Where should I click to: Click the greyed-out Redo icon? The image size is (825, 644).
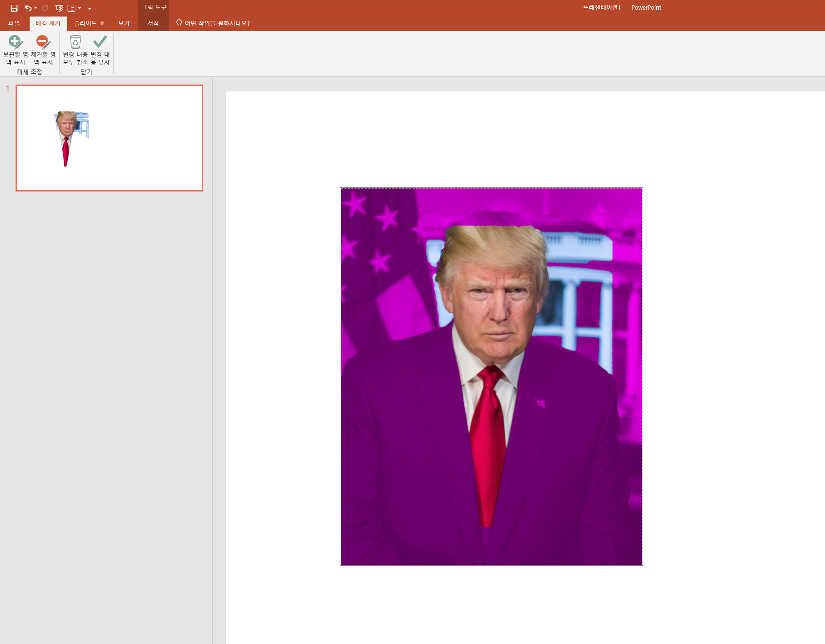point(45,8)
